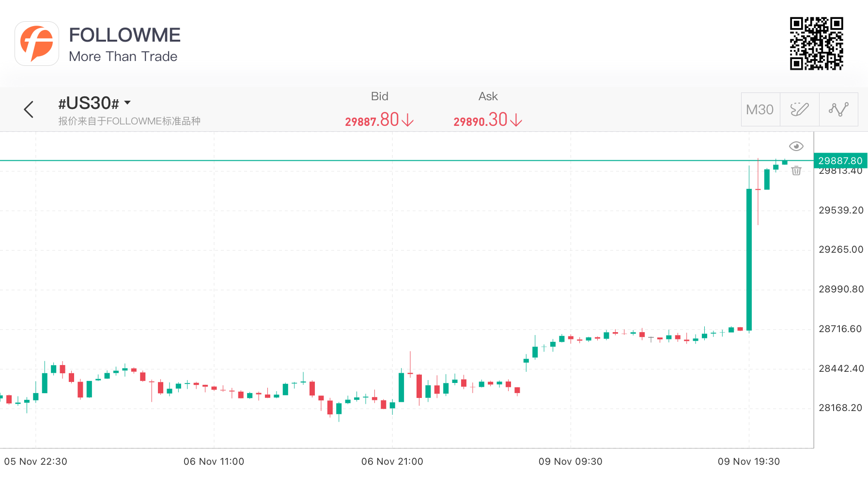This screenshot has width=868, height=488.
Task: Open the drawing tools pencil icon
Action: 799,109
